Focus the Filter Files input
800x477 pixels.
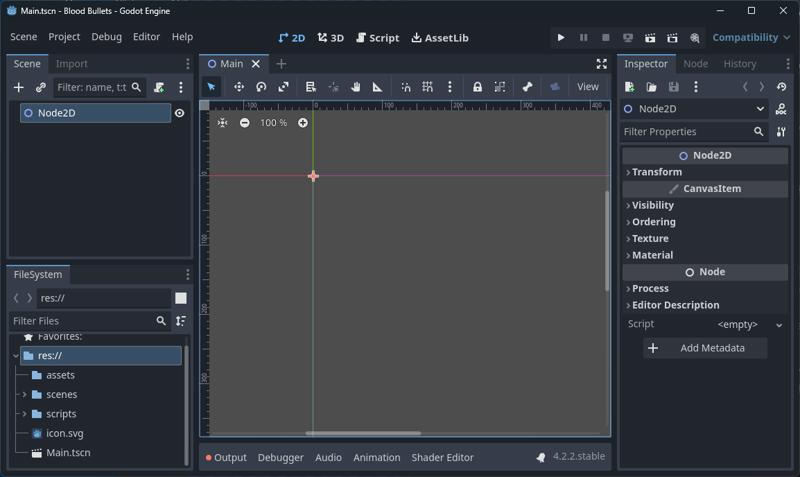click(89, 321)
